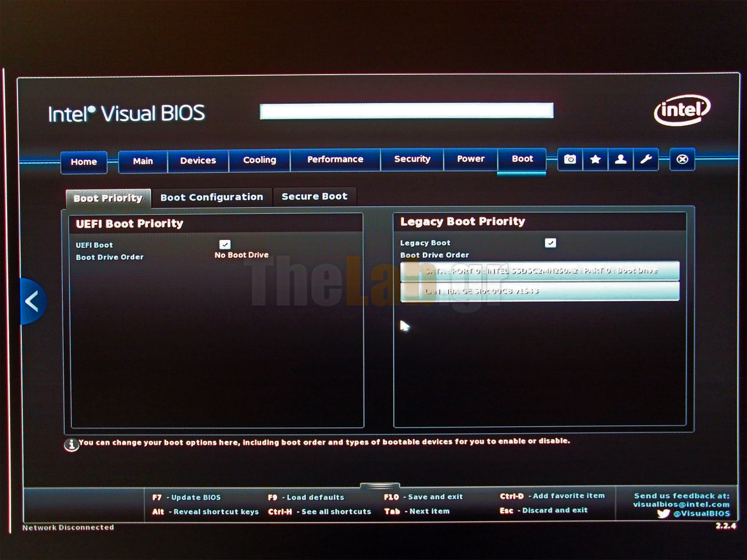The width and height of the screenshot is (747, 560).
Task: Expand the bottom shortcuts panel handle
Action: click(x=380, y=486)
